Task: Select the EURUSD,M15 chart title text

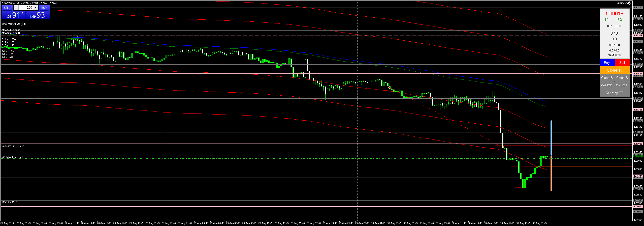Action: coord(12,3)
